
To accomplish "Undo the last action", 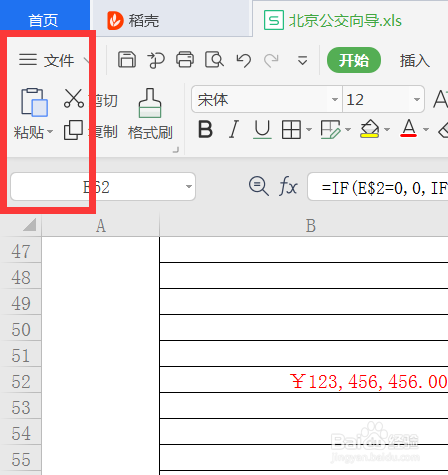I will [243, 60].
